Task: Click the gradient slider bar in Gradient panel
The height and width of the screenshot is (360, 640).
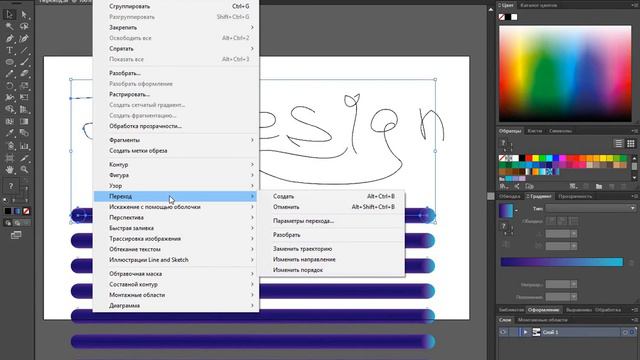Action: [x=562, y=262]
